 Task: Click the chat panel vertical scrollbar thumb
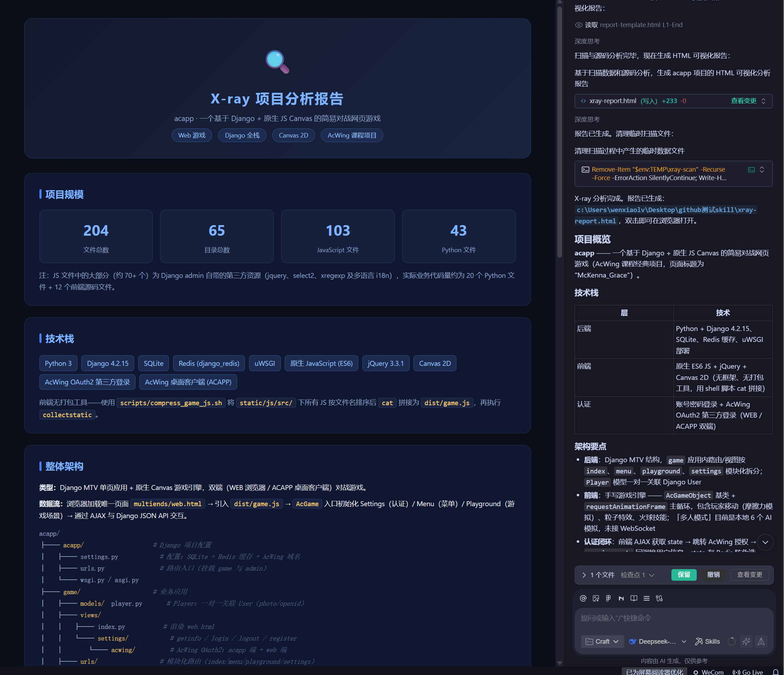tap(559, 132)
